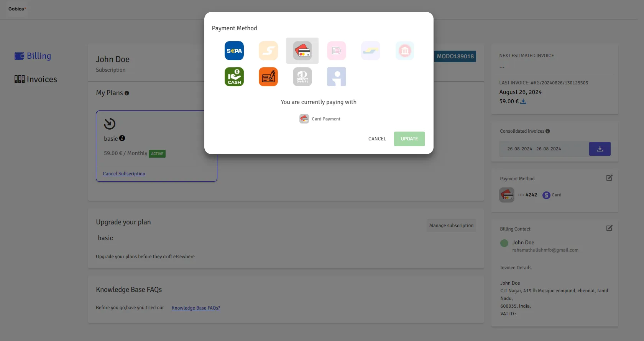The height and width of the screenshot is (341, 644).
Task: Download last invoice of 59.00 €
Action: pyautogui.click(x=523, y=102)
